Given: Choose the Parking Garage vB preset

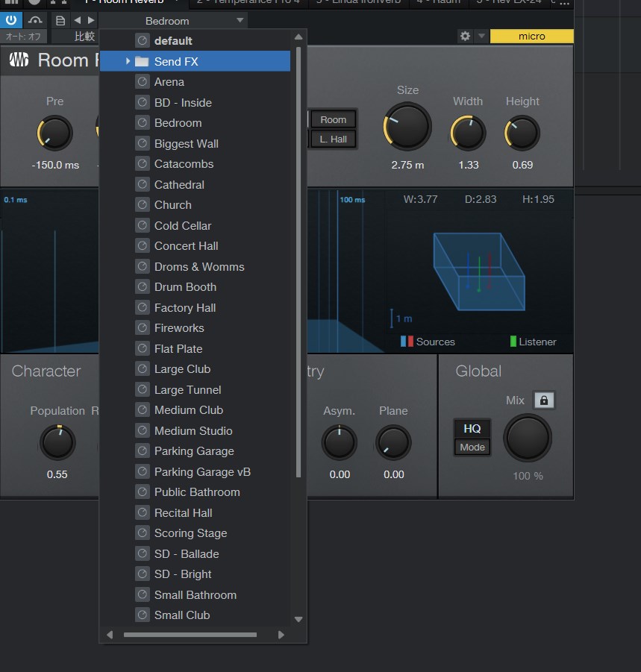Looking at the screenshot, I should point(202,471).
